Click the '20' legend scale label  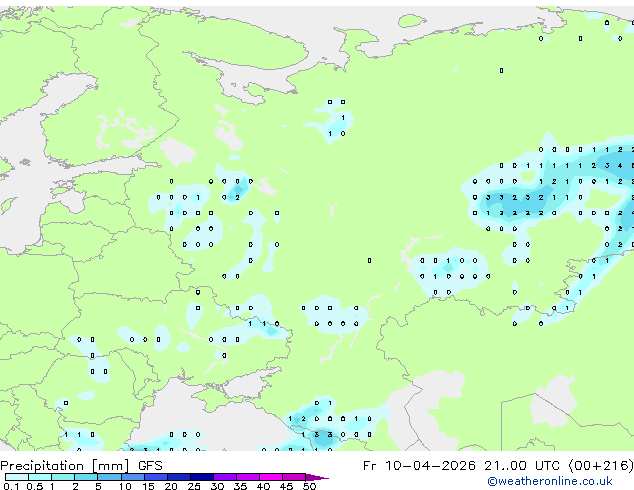(171, 486)
